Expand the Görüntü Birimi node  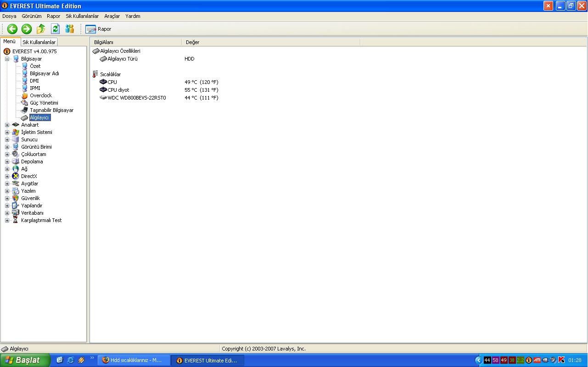7,147
